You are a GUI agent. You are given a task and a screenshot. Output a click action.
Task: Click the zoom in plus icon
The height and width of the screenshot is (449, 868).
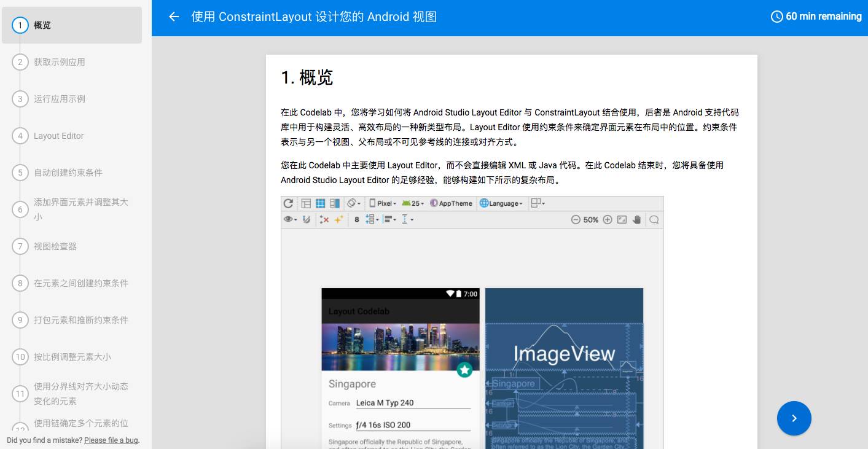click(608, 220)
